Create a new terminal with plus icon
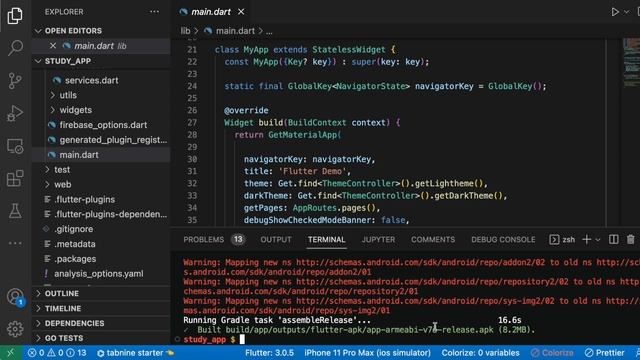The width and height of the screenshot is (640, 360). pos(587,240)
